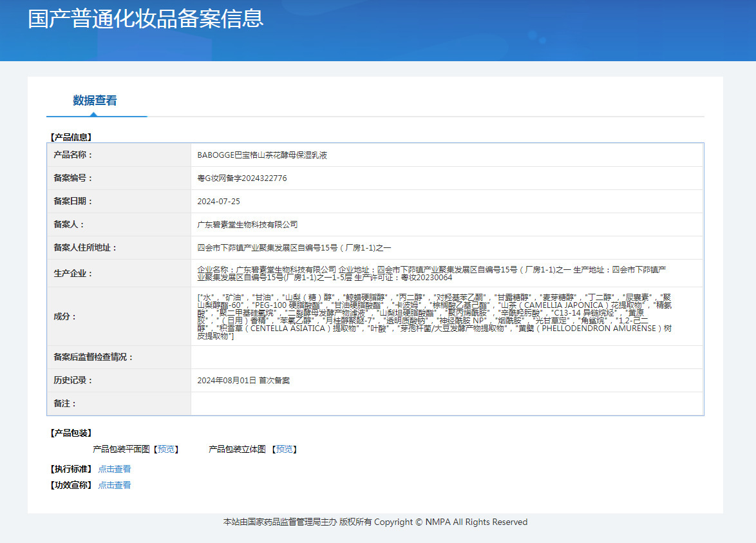Switch to the 数据查看 tab
This screenshot has height=543, width=756.
95,101
